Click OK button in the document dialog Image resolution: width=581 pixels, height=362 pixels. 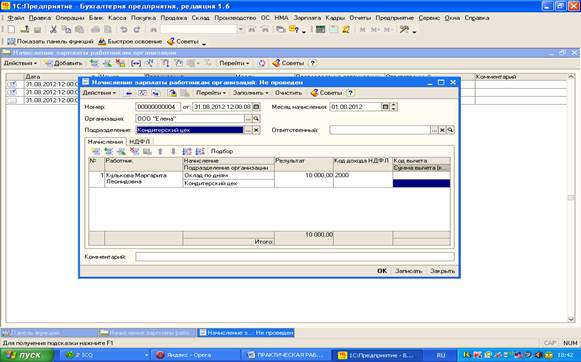coord(382,271)
